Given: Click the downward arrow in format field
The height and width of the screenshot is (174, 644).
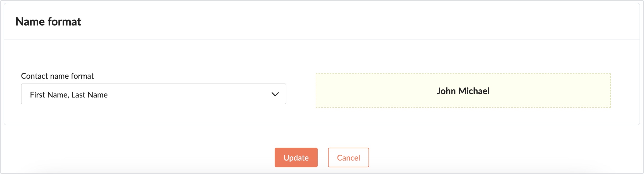Looking at the screenshot, I should click(275, 94).
